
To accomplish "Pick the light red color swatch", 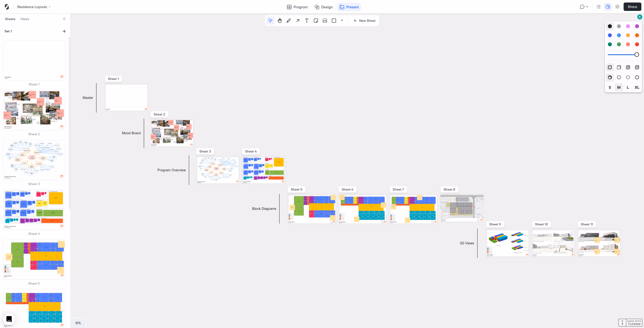I will (x=628, y=44).
